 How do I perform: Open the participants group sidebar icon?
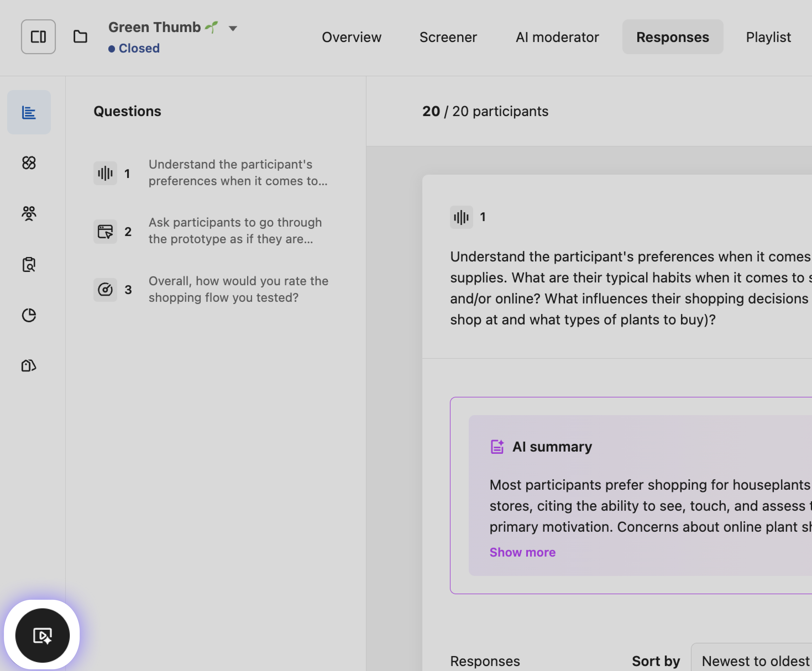(x=29, y=213)
